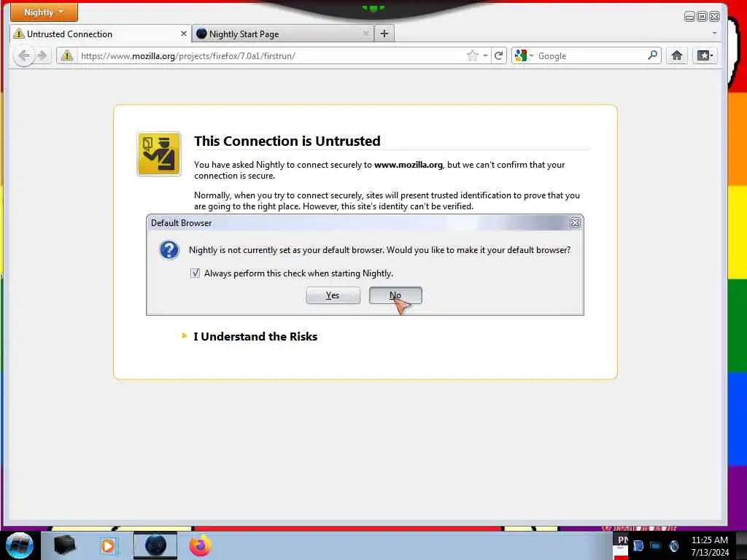Click the browser Forward arrow button
Screen dimensions: 747x560
tap(42, 55)
